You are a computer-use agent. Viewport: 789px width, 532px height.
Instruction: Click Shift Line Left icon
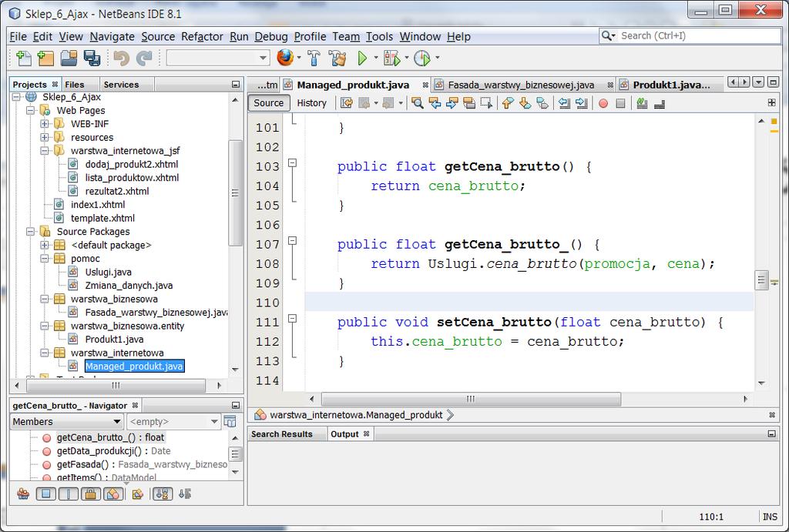(x=565, y=103)
